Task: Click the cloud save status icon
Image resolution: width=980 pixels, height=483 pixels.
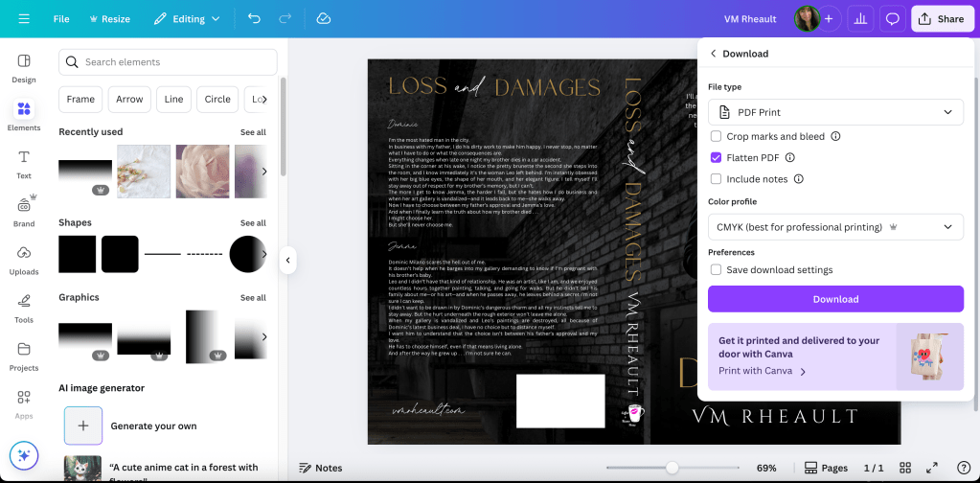Action: [323, 18]
